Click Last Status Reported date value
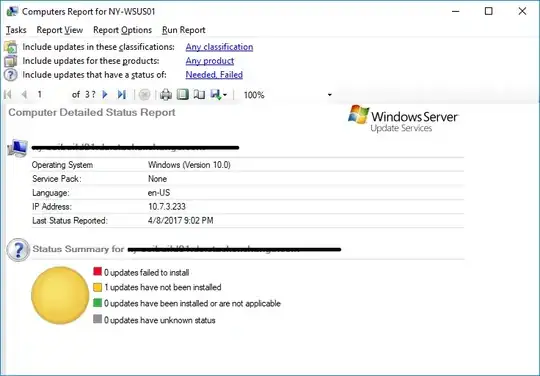Image resolution: width=540 pixels, height=376 pixels. (180, 220)
